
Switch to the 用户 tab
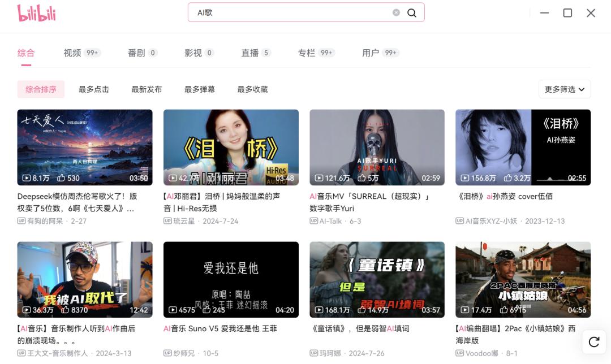380,53
